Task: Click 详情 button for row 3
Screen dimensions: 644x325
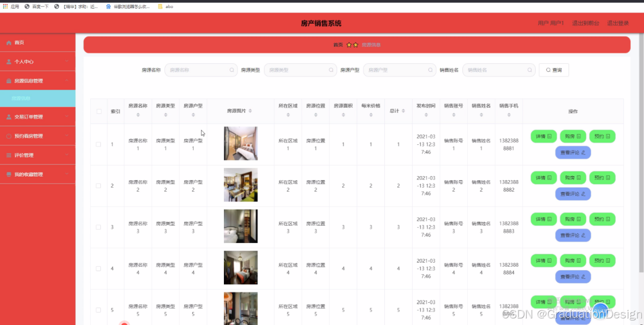Action: pyautogui.click(x=543, y=219)
